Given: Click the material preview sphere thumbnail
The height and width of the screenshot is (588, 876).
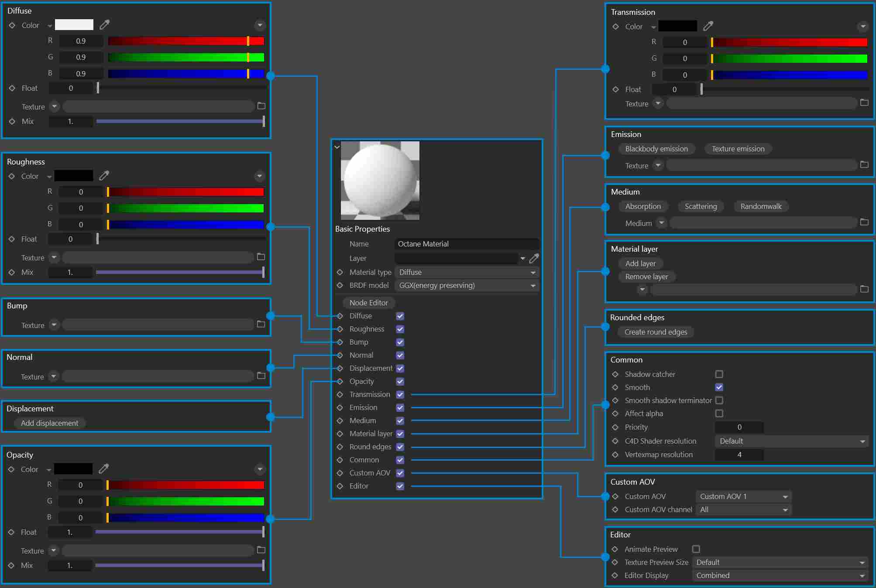Looking at the screenshot, I should [379, 180].
